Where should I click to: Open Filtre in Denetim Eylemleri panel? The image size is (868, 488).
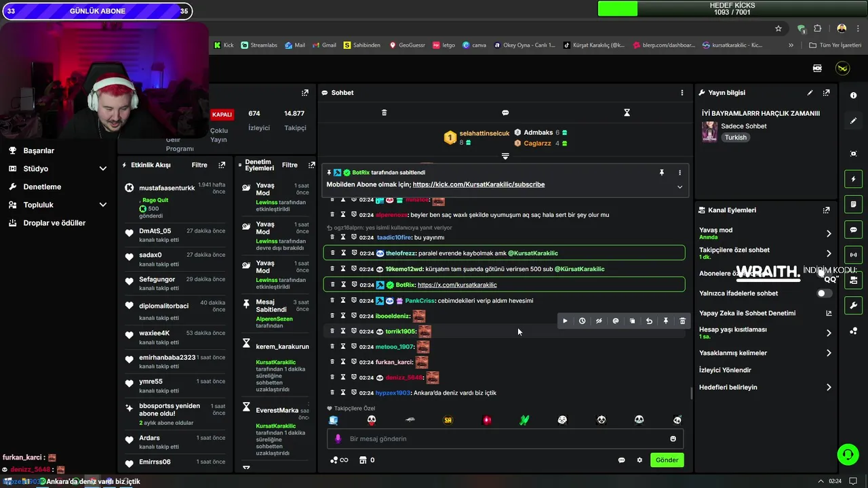(290, 165)
